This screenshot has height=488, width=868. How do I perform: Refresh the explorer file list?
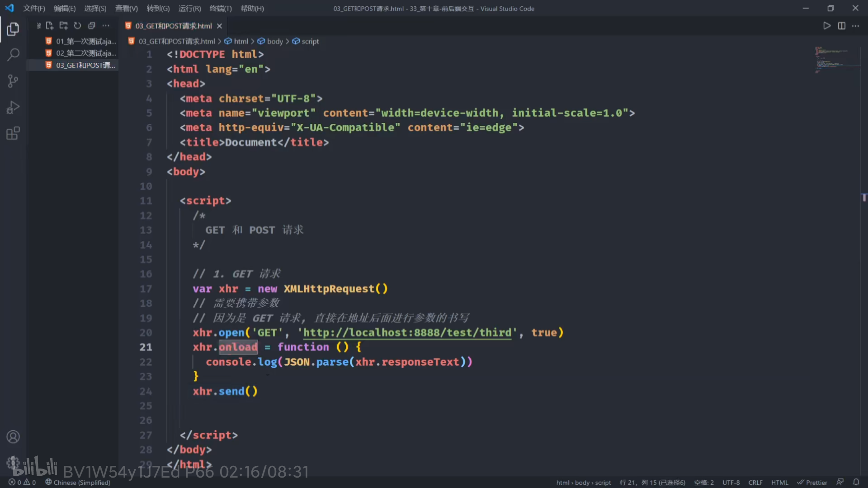click(x=77, y=26)
